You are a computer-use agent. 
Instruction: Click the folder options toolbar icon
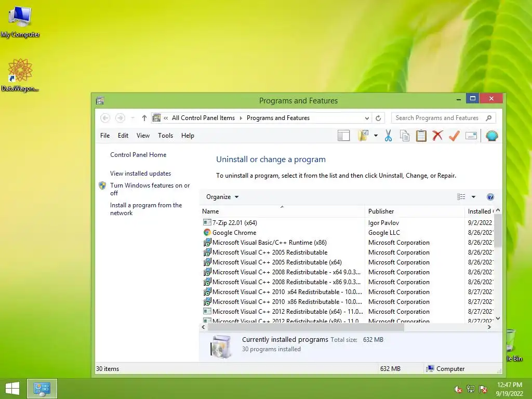[363, 136]
